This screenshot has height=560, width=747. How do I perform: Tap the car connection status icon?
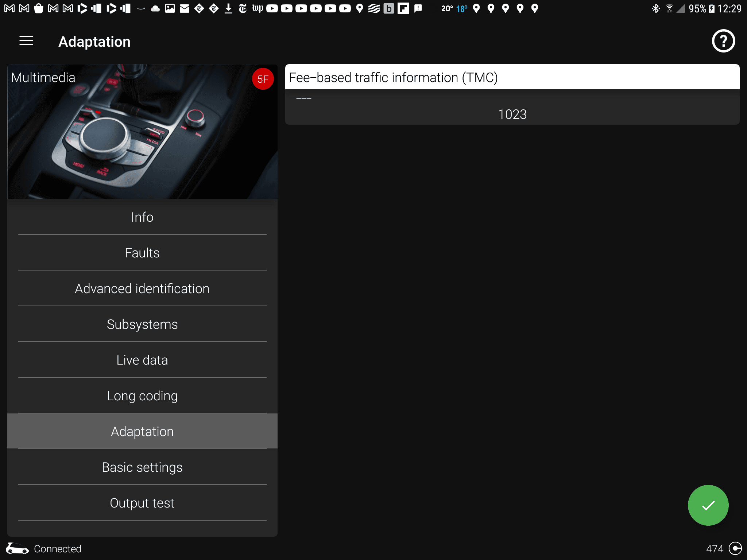(17, 548)
